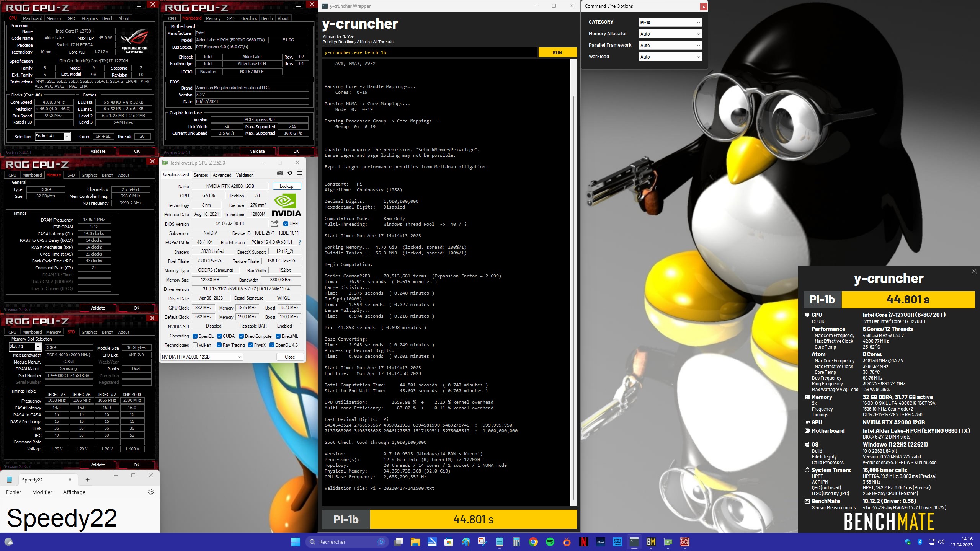The width and height of the screenshot is (980, 551).
Task: Open Task View from the taskbar
Action: point(399,542)
